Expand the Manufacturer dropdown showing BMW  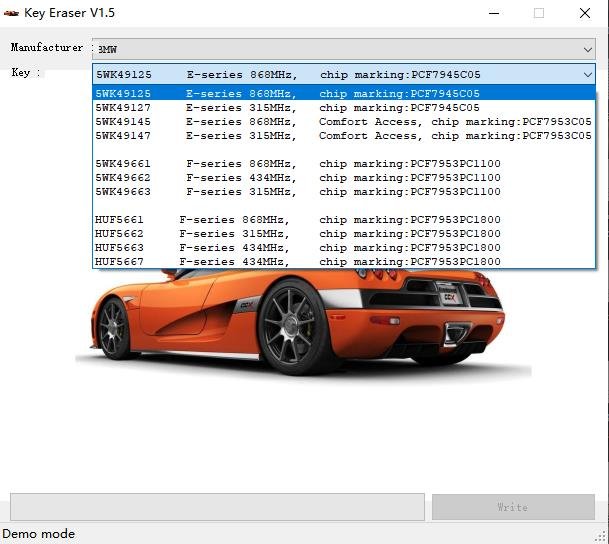click(586, 49)
